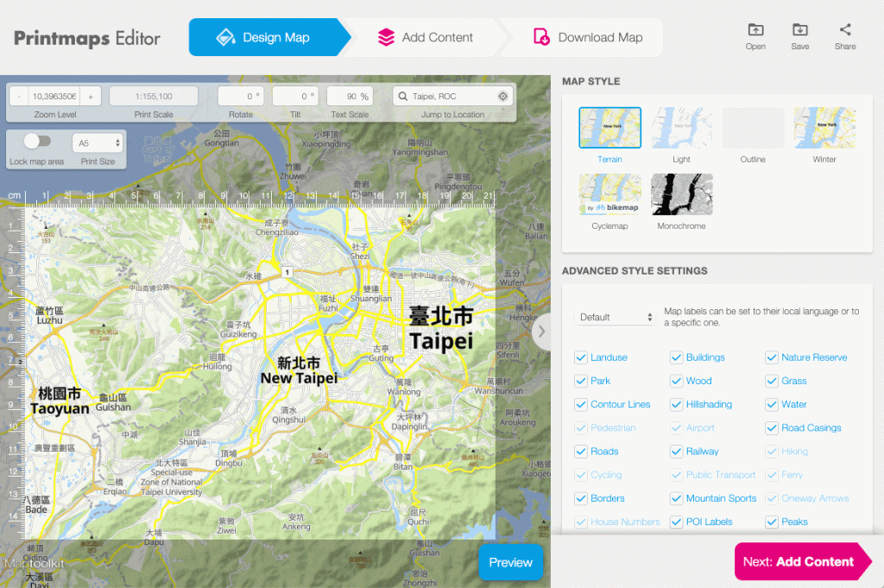
Task: Open the Default map label language dropdown
Action: click(614, 317)
